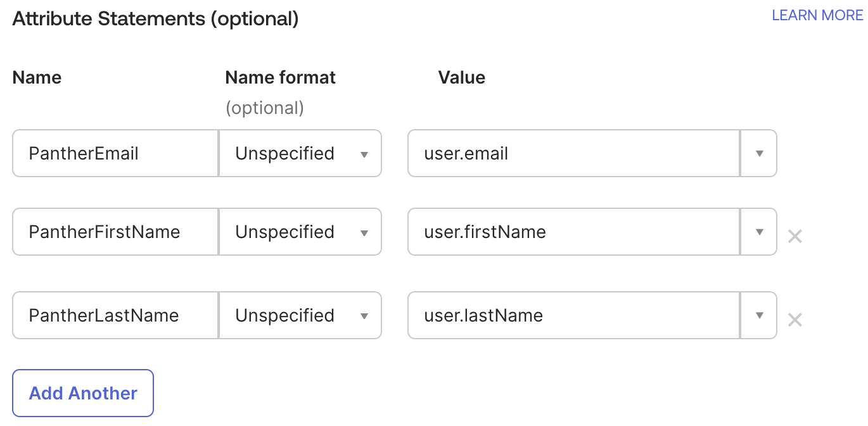Click the dropdown arrow beside user.firstName
The height and width of the screenshot is (426, 868).
(758, 232)
